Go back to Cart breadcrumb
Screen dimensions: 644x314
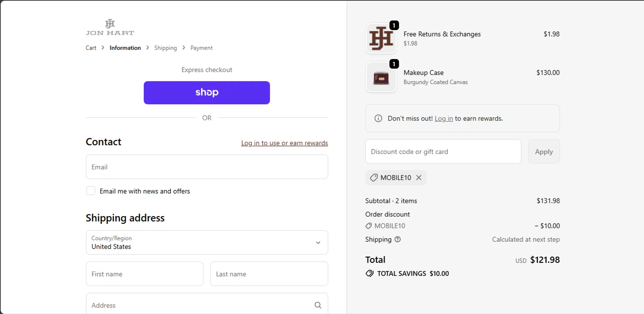tap(91, 48)
